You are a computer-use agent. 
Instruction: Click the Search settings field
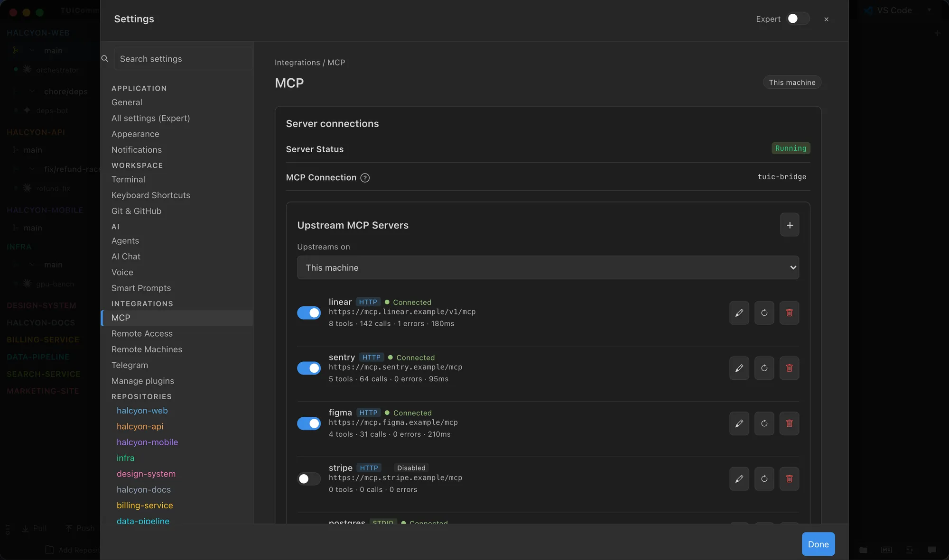point(183,59)
